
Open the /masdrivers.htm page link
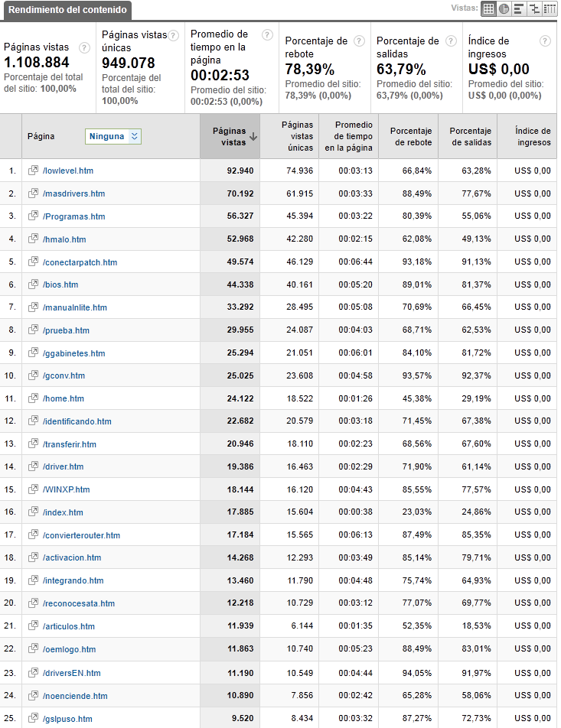click(74, 193)
